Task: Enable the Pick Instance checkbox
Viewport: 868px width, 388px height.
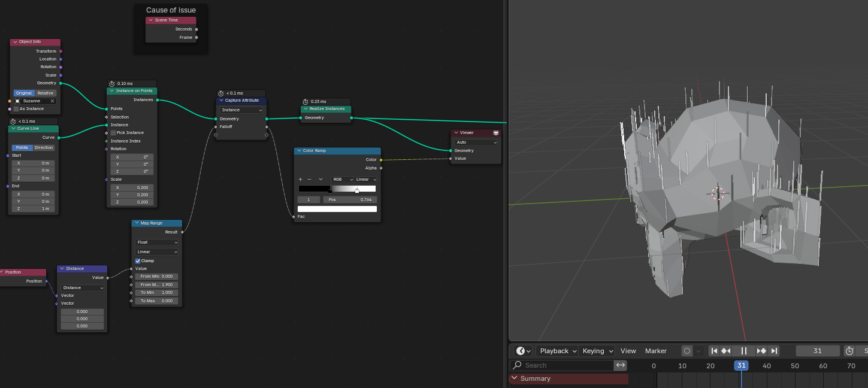Action: pyautogui.click(x=113, y=133)
